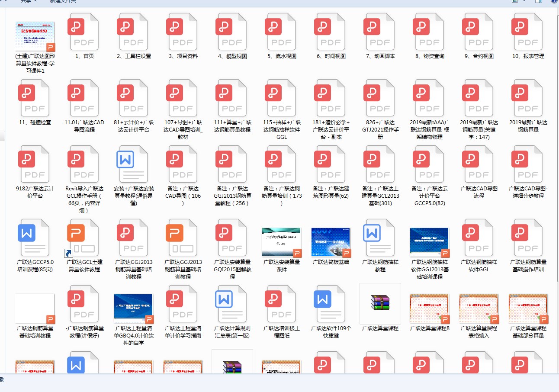Select the 107+导图 CAD导图培训 PDF icon

[x=181, y=98]
